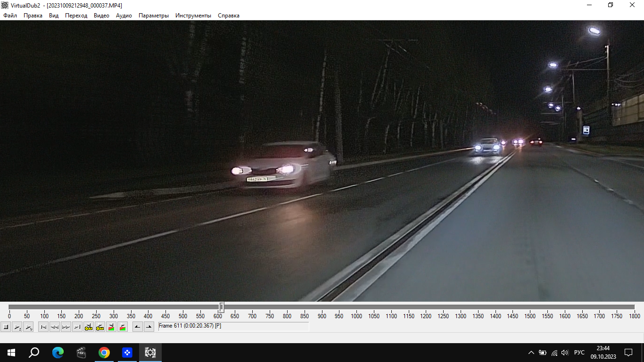Click the previous scene search icon
Image resolution: width=644 pixels, height=362 pixels.
(111, 327)
